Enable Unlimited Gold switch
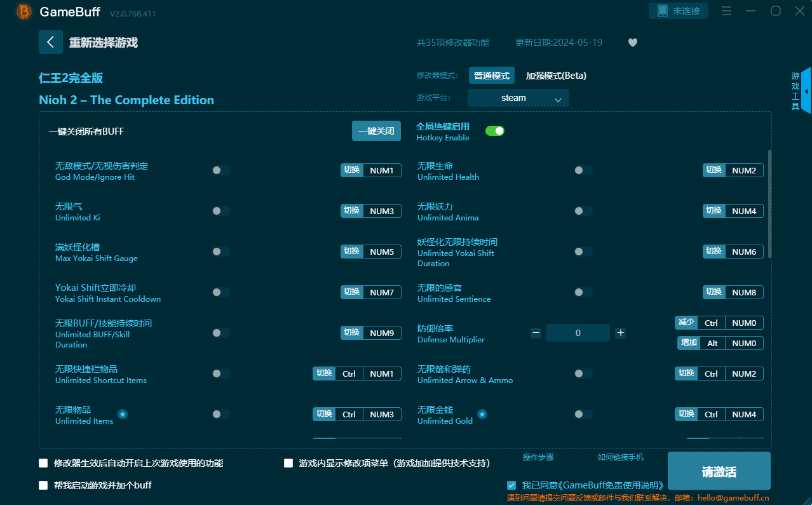Viewport: 812px width, 505px height. [x=583, y=414]
